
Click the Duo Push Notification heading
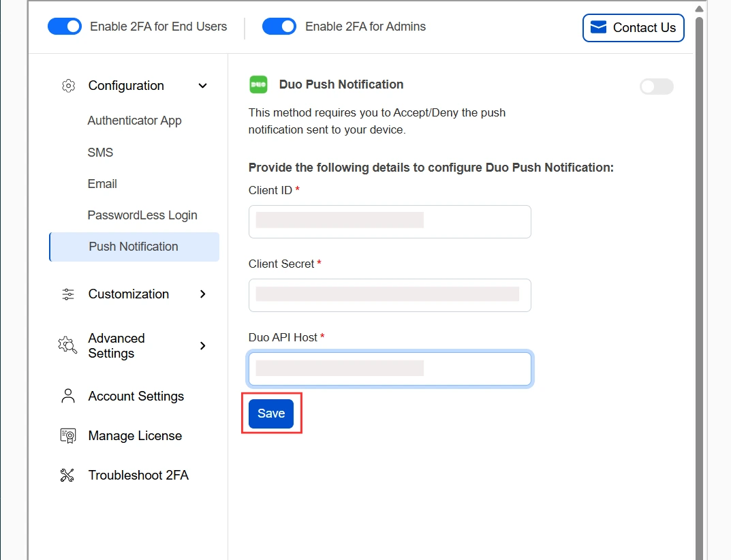(341, 84)
